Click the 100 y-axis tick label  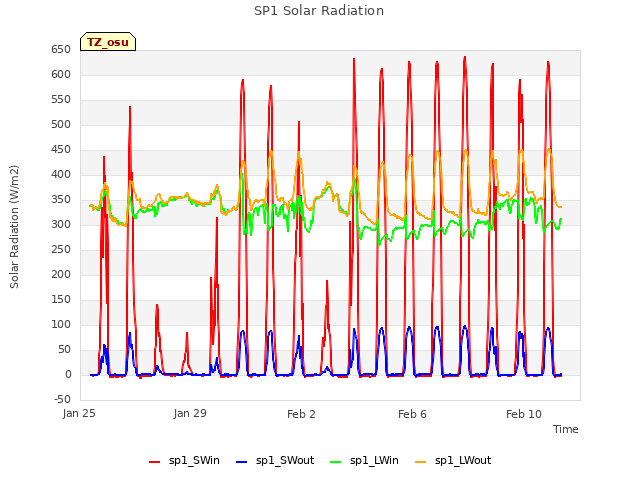(61, 324)
